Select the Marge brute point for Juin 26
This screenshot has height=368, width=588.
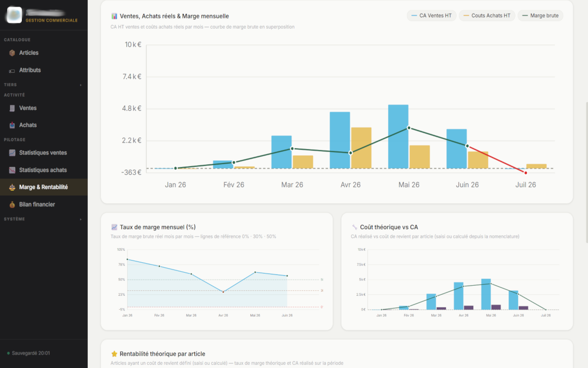467,146
